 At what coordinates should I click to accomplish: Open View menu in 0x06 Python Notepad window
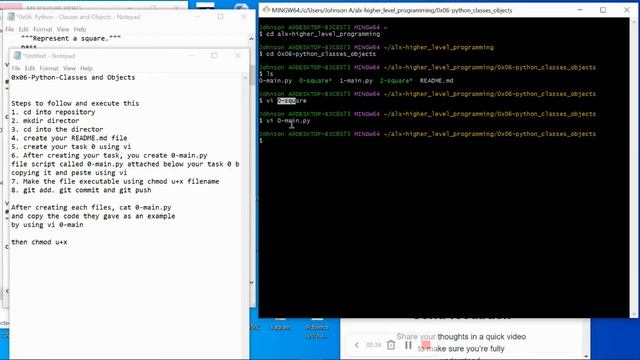pyautogui.click(x=63, y=29)
